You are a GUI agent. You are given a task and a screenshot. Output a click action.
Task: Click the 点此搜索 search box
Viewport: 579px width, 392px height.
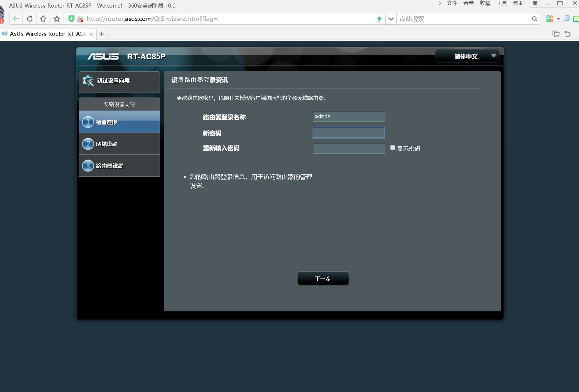click(x=463, y=19)
